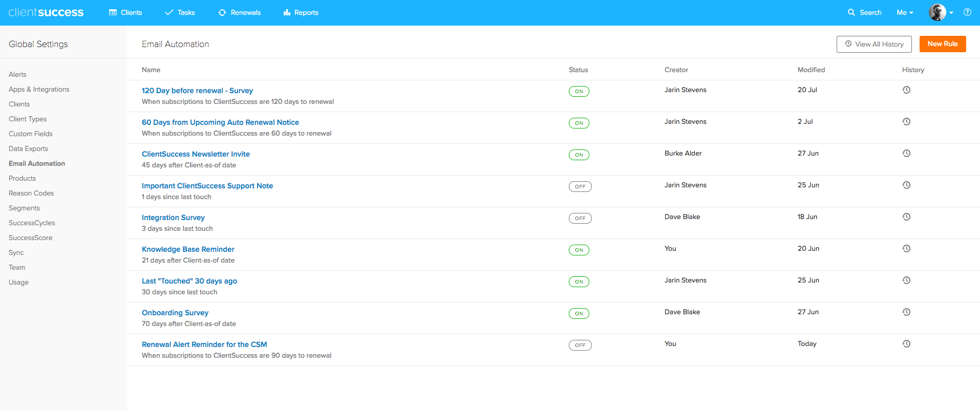The width and height of the screenshot is (980, 411).
Task: Select Custom Fields in sidebar
Action: (x=31, y=134)
